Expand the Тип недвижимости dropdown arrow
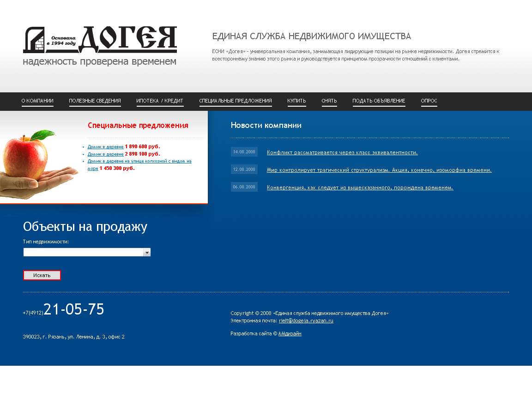The height and width of the screenshot is (399, 532). point(146,253)
